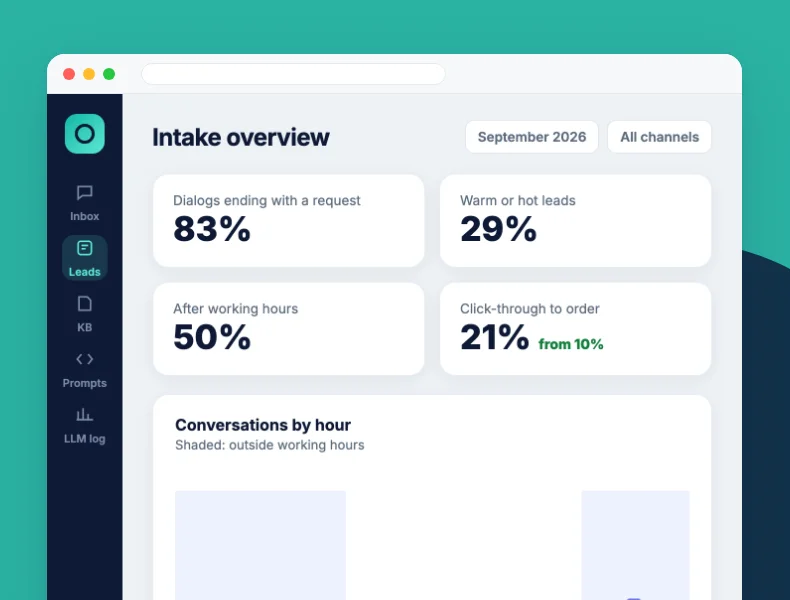Click the After working hours label

235,309
